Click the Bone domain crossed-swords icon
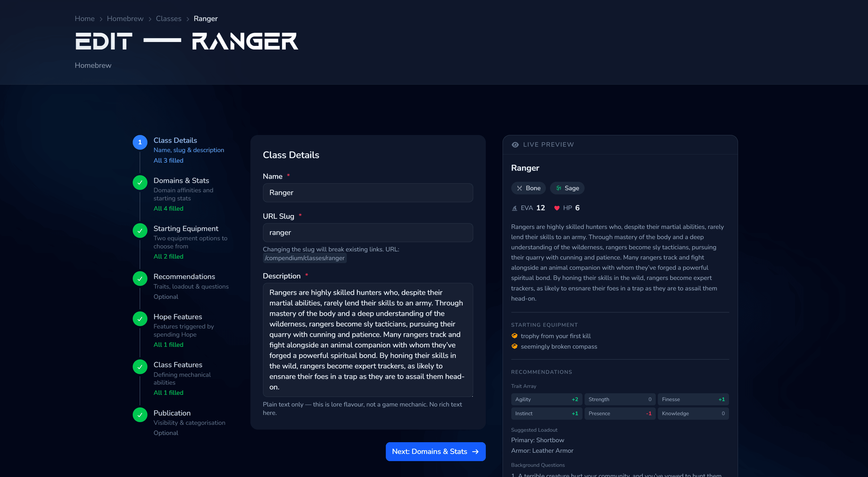 click(x=520, y=188)
